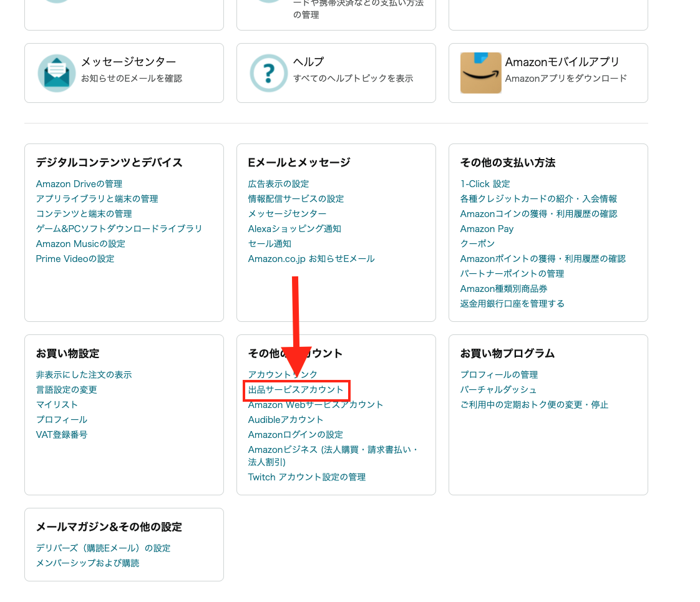The width and height of the screenshot is (700, 602).
Task: Open 出品サービスアカウント highlighted link
Action: click(296, 390)
